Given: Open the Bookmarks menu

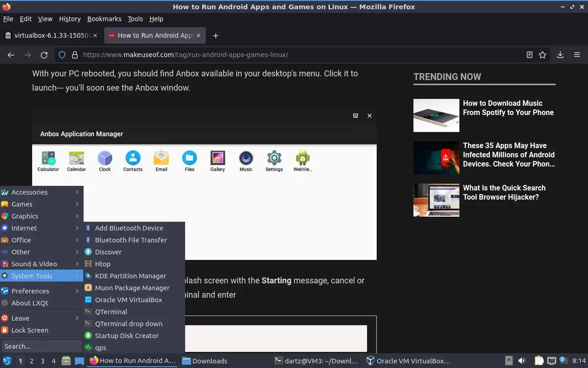Looking at the screenshot, I should click(x=104, y=19).
